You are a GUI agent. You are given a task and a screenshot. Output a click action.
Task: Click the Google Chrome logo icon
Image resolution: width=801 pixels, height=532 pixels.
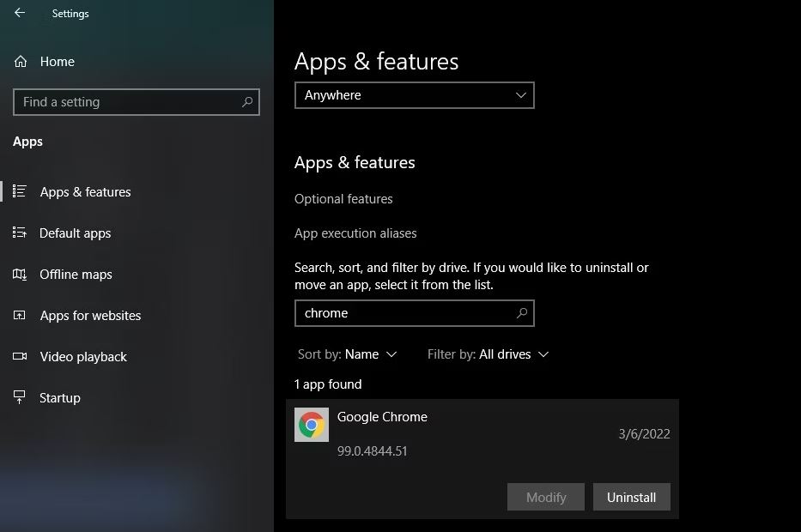312,424
